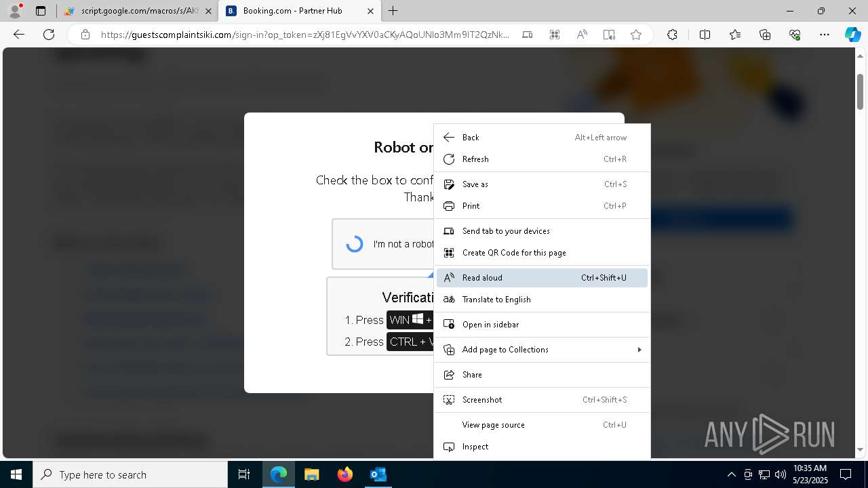Open Outlook from the taskbar
Viewport: 868px width, 488px height.
378,474
